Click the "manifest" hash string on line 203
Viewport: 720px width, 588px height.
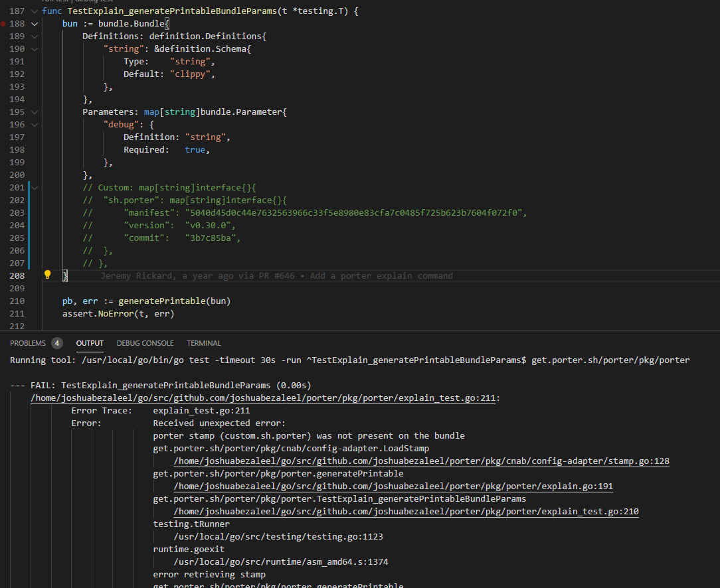(x=353, y=213)
